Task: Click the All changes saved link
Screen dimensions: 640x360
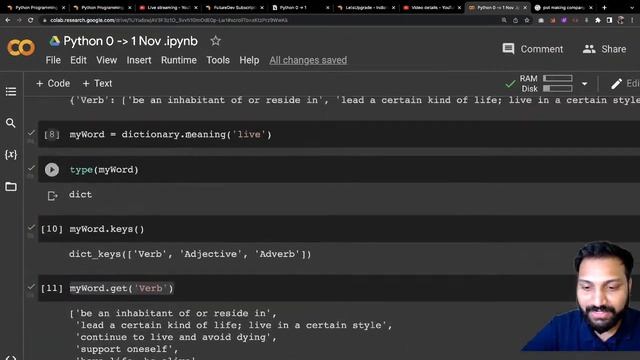Action: click(x=308, y=60)
